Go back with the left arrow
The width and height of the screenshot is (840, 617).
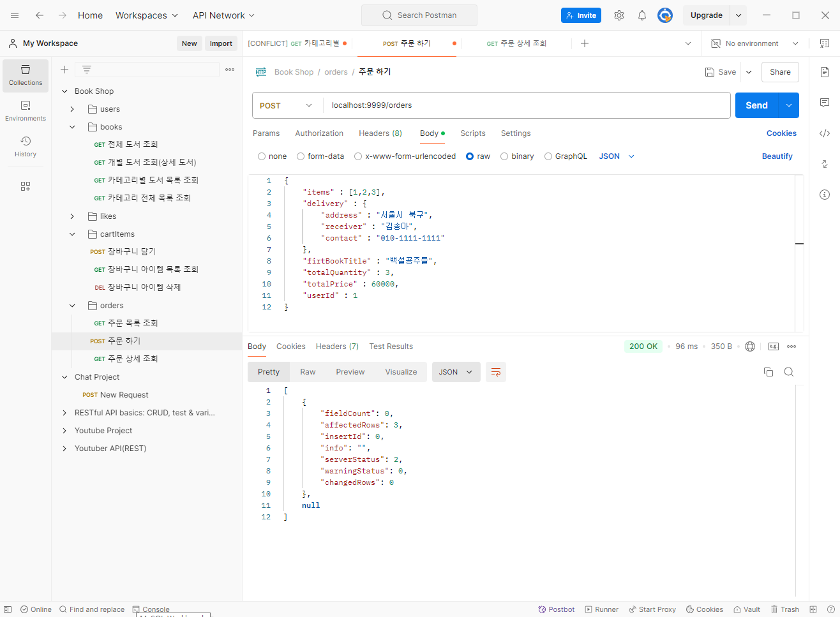40,15
